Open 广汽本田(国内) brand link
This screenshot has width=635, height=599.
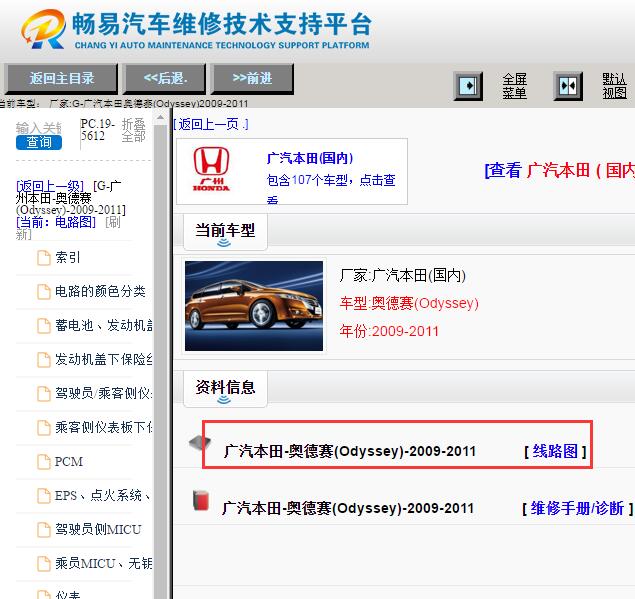point(310,158)
